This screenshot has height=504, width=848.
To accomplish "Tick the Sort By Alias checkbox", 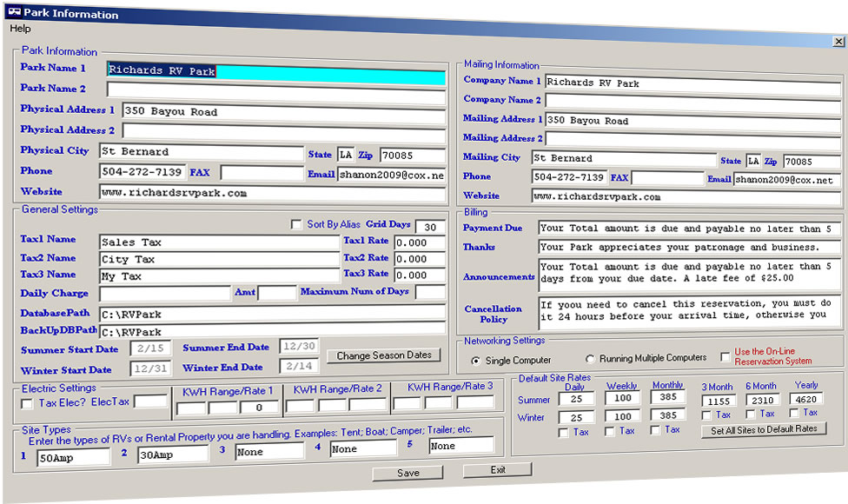I will coord(296,224).
